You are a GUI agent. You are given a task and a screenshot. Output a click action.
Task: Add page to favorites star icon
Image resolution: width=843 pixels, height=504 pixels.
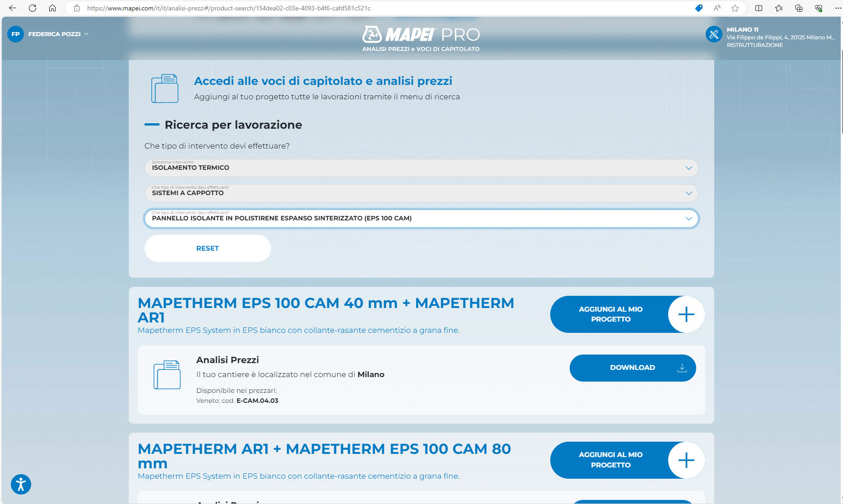(x=735, y=8)
